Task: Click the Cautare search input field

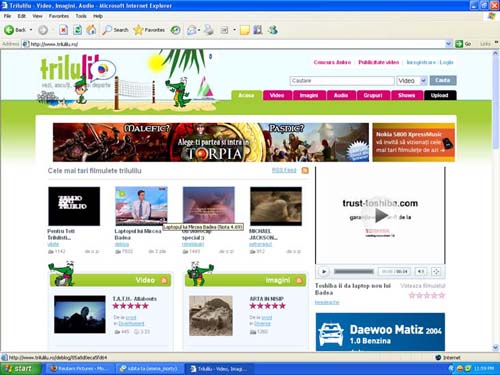Action: 342,81
